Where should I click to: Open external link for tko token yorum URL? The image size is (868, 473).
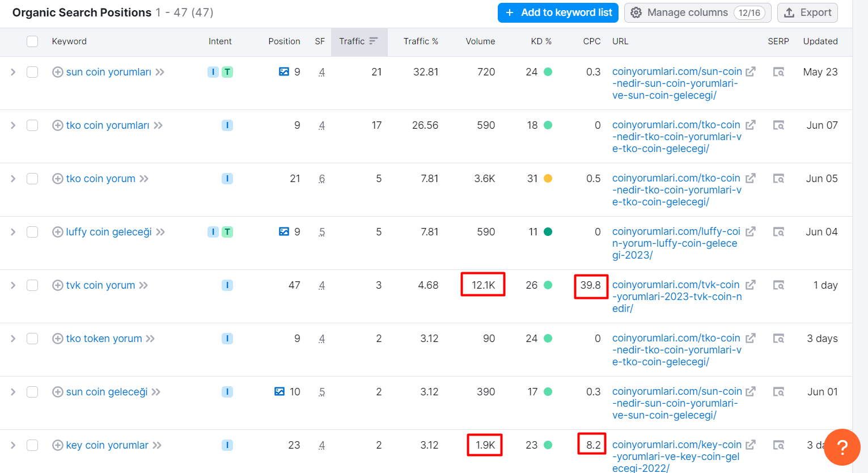tap(751, 338)
